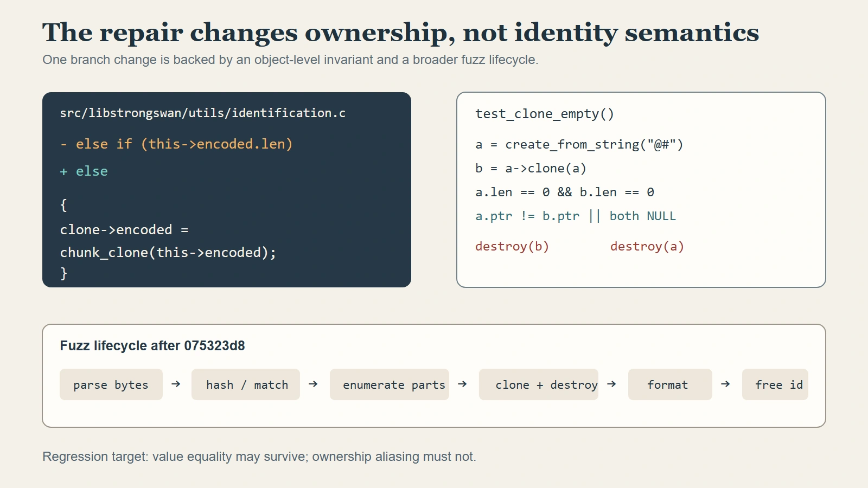Click the "parse bytes" lifecycle chip
Screen dimensions: 868x488
(111, 384)
